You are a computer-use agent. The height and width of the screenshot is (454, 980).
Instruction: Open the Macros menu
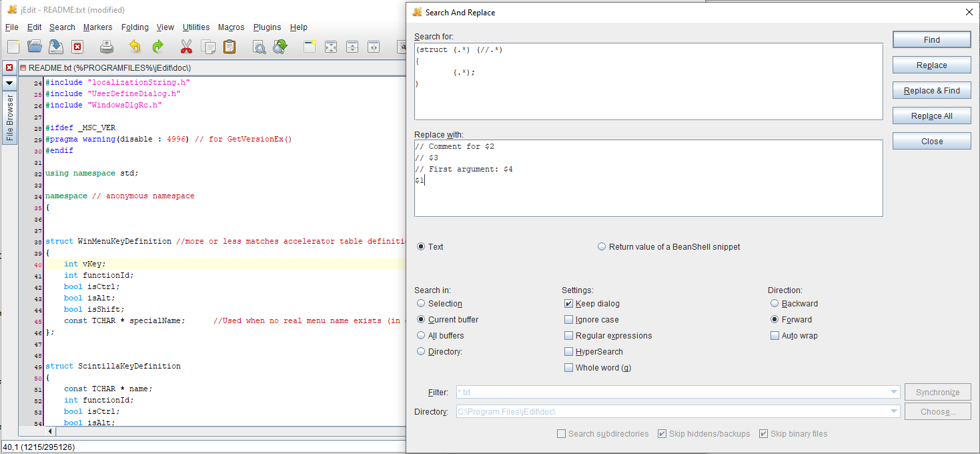pos(231,27)
